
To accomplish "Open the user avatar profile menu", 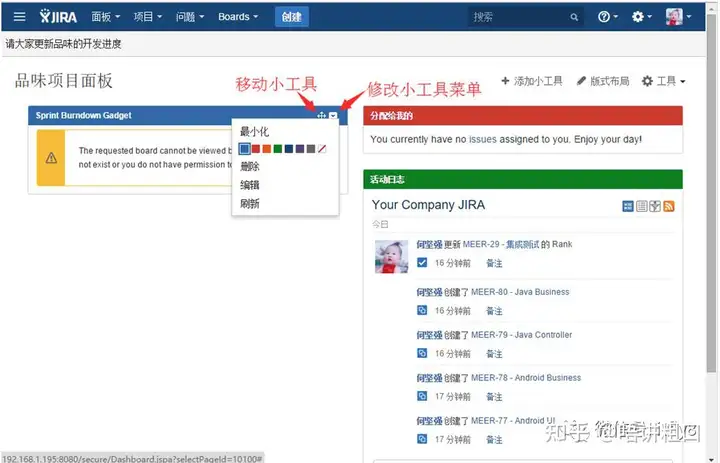I will (679, 17).
